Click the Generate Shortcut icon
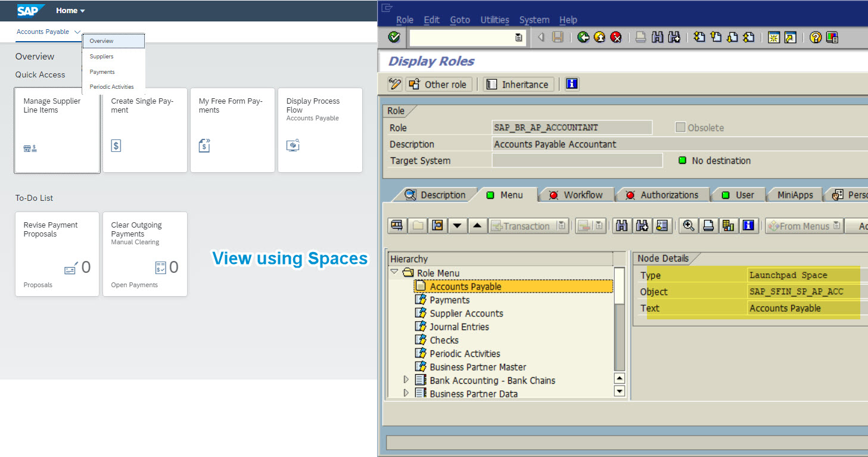Image resolution: width=868 pixels, height=457 pixels. pyautogui.click(x=790, y=38)
